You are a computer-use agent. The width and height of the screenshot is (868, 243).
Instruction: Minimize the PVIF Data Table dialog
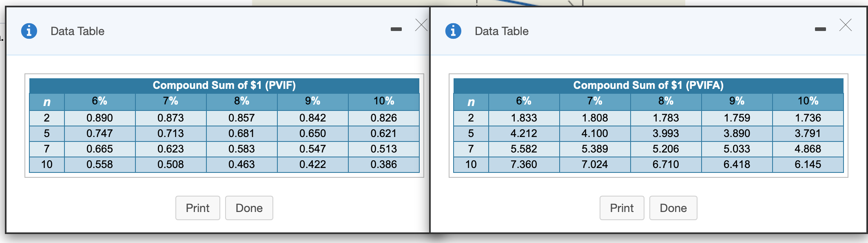point(396,29)
